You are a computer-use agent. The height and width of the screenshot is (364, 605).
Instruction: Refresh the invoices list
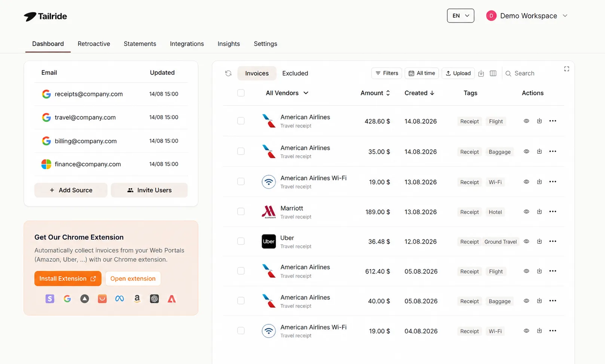[x=228, y=73]
